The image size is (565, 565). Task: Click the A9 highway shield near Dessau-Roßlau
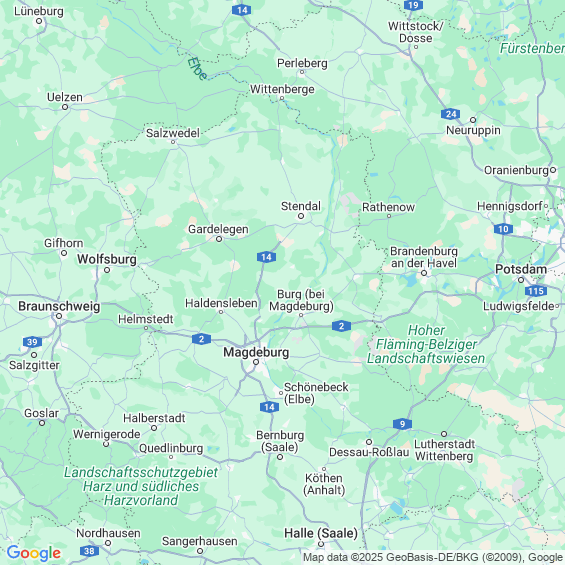(x=402, y=424)
